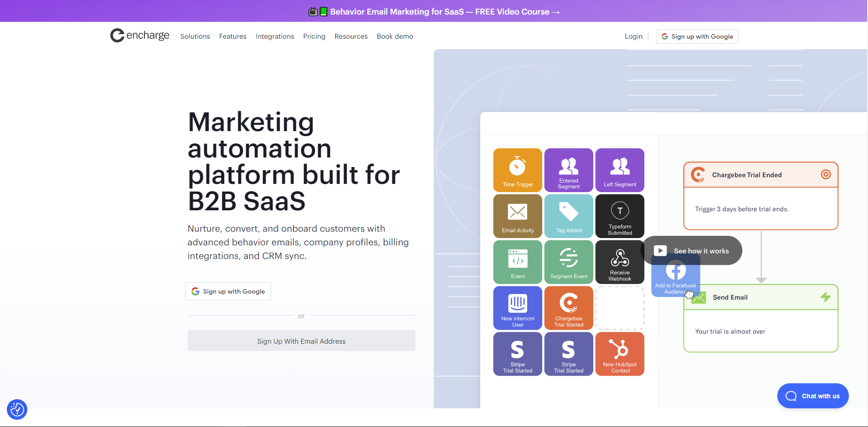Screen dimensions: 868x427
Task: Open the Resources menu
Action: [x=351, y=36]
